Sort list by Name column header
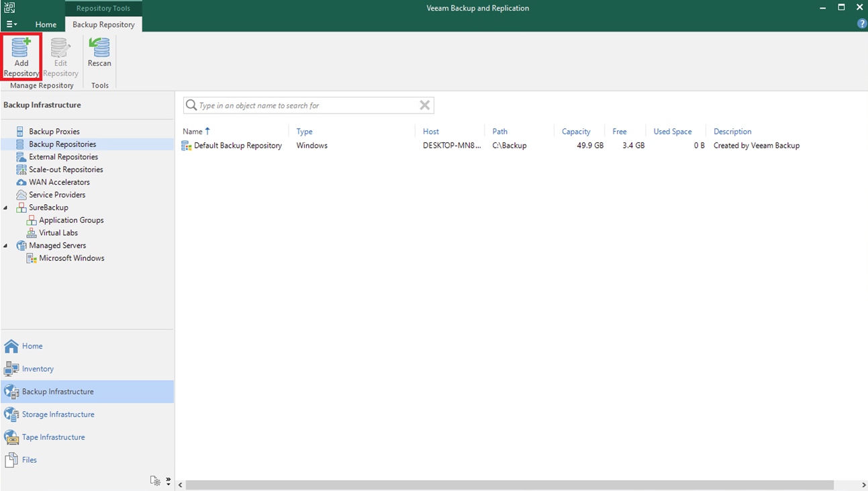The width and height of the screenshot is (868, 491). 193,132
